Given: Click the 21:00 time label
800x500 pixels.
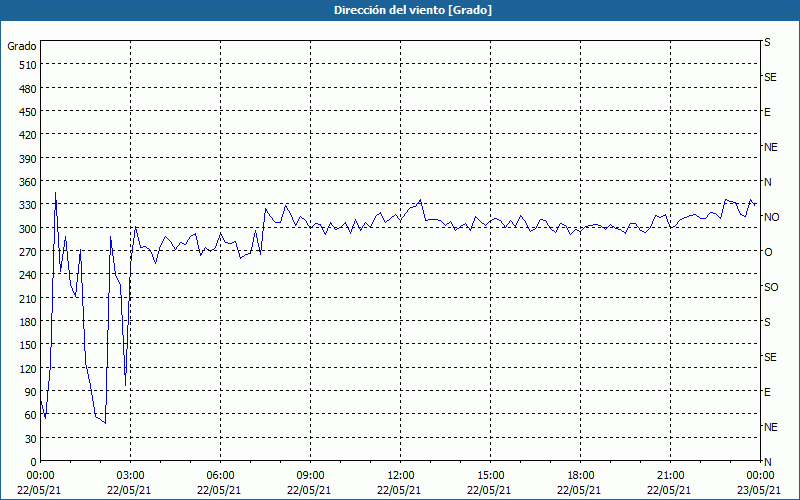Looking at the screenshot, I should pos(670,476).
